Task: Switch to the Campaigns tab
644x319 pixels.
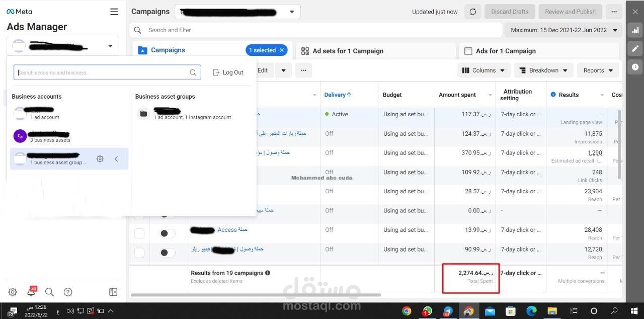Action: click(x=168, y=50)
